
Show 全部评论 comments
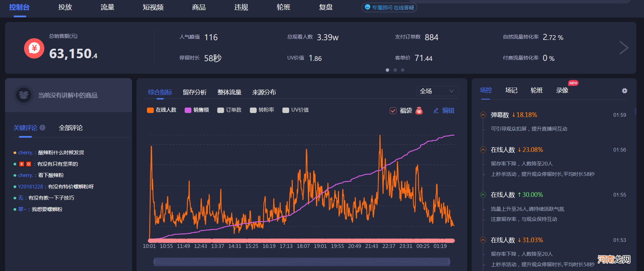click(x=71, y=128)
